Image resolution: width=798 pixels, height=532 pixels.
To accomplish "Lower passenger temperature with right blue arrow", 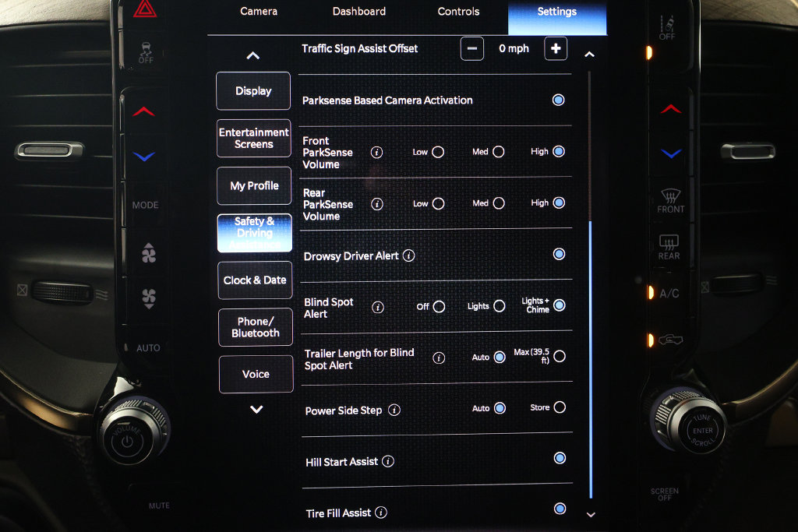I will pos(671,153).
